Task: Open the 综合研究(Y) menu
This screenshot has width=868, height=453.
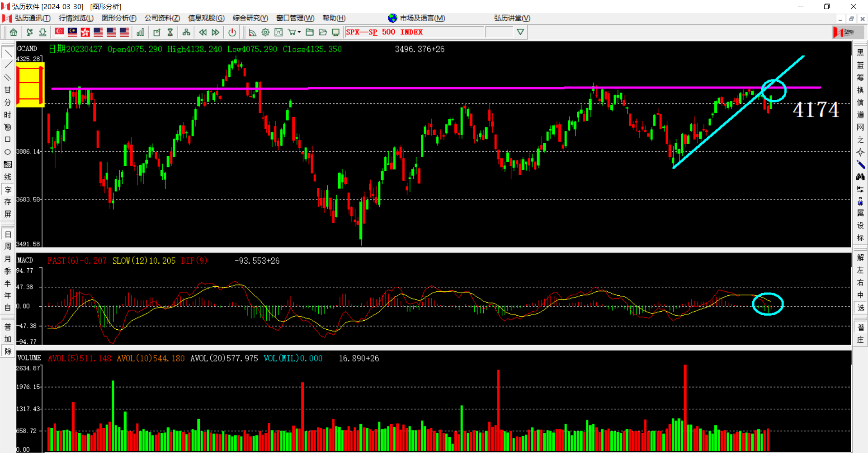Action: coord(250,18)
